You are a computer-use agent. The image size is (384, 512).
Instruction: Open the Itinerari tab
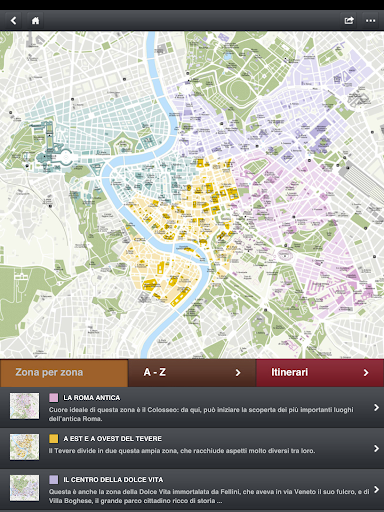pos(320,373)
